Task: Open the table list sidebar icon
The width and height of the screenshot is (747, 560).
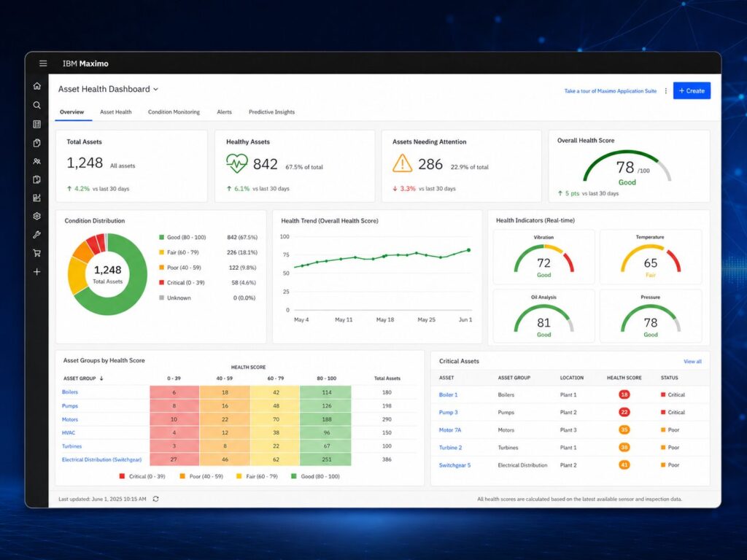Action: point(36,124)
